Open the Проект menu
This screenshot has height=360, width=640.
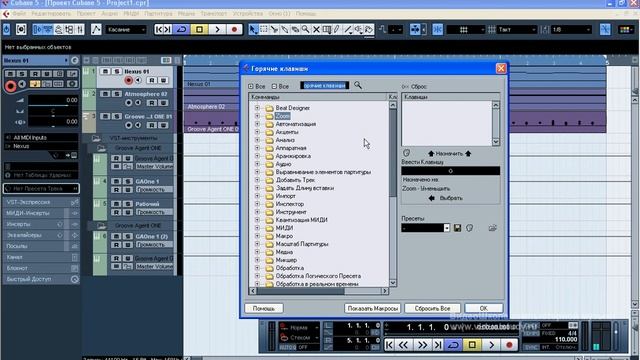[x=86, y=13]
